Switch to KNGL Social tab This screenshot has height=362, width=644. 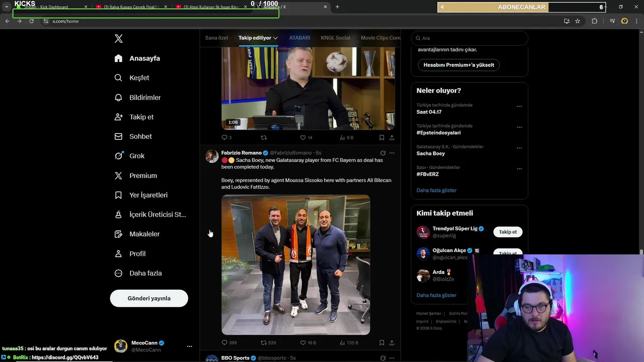coord(336,38)
